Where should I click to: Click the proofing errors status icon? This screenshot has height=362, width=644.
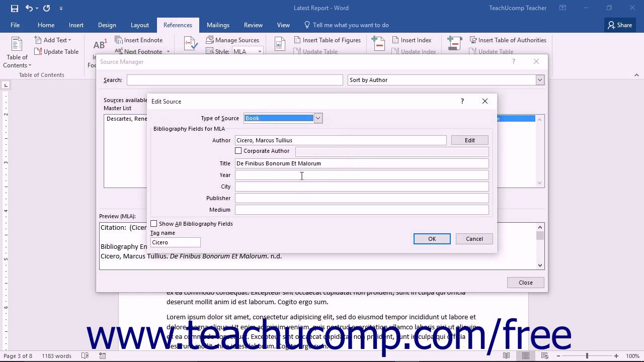(85, 356)
